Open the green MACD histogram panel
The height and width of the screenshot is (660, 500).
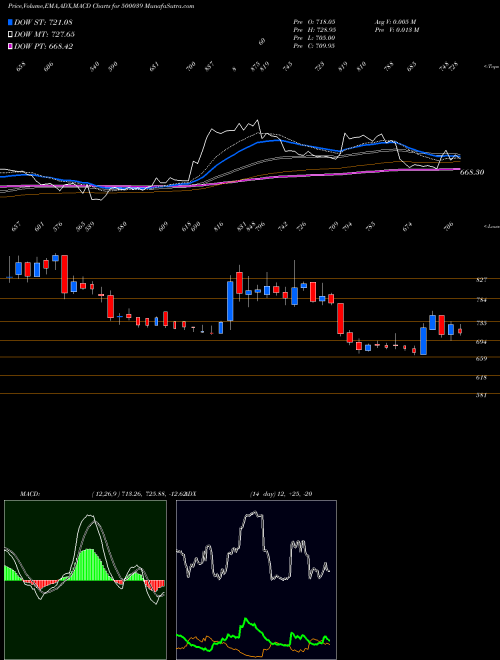click(x=85, y=580)
